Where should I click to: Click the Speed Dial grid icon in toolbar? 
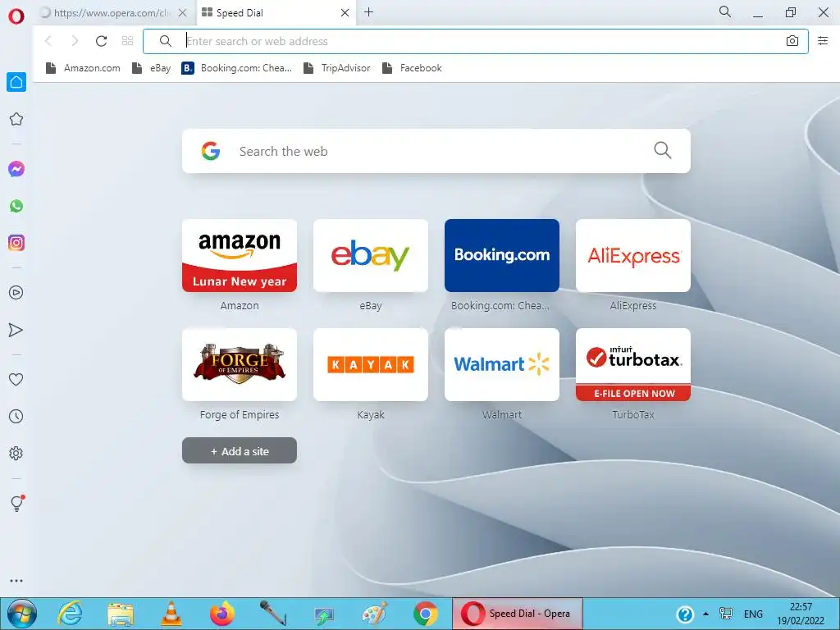[x=127, y=41]
